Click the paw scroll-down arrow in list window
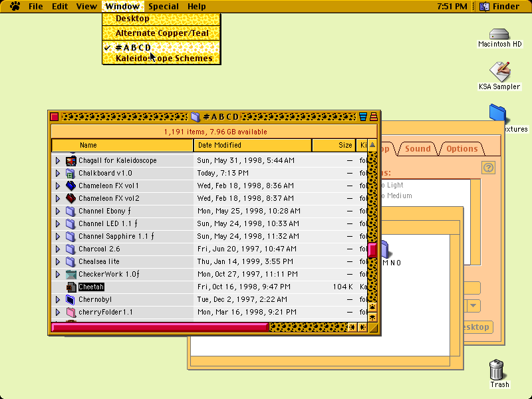Viewport: 532px width, 399px height. 372,318
